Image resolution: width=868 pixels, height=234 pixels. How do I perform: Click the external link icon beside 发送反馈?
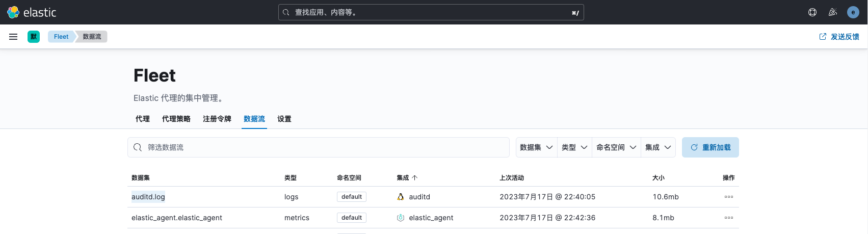point(823,37)
